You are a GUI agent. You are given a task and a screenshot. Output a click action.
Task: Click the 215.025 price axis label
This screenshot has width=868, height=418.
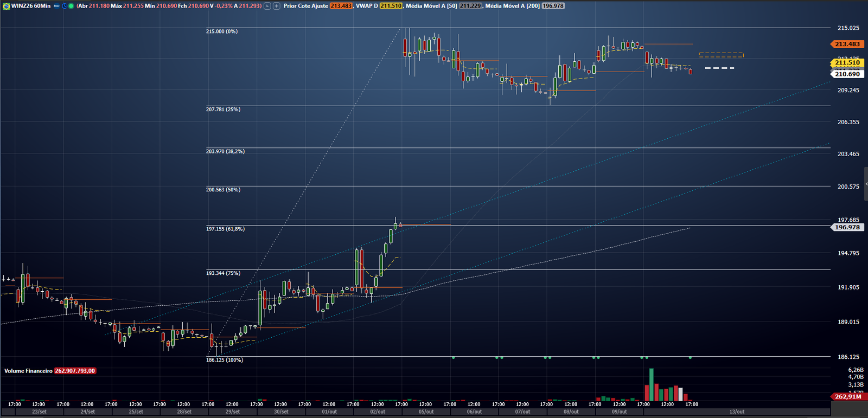(848, 28)
